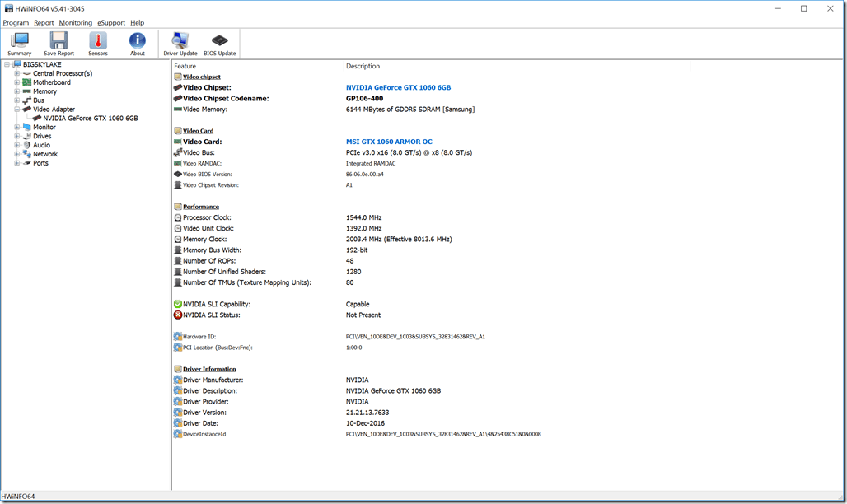Click the Motherboard tree icon
Viewport: 847px width, 504px height.
27,82
